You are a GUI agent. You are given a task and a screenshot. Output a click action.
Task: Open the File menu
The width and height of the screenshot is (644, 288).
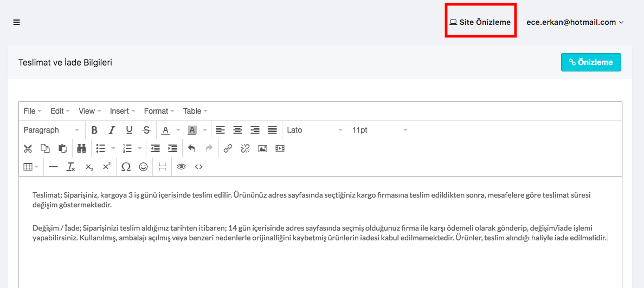click(33, 111)
